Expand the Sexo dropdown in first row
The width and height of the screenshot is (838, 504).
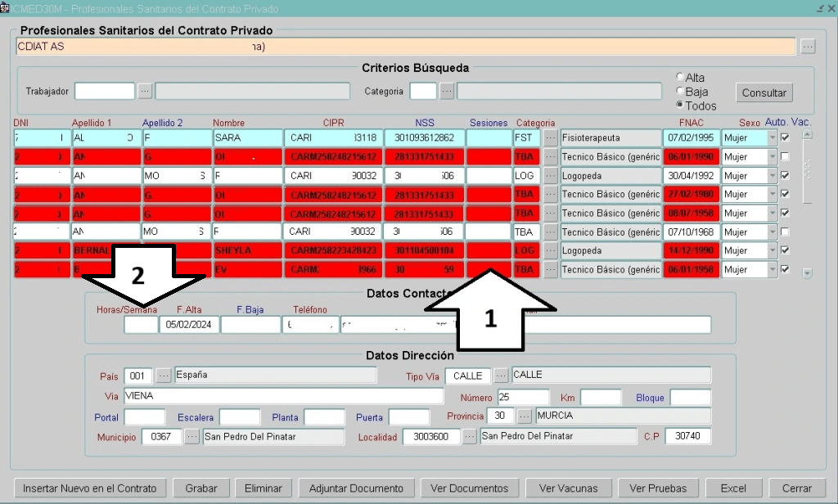coord(773,137)
